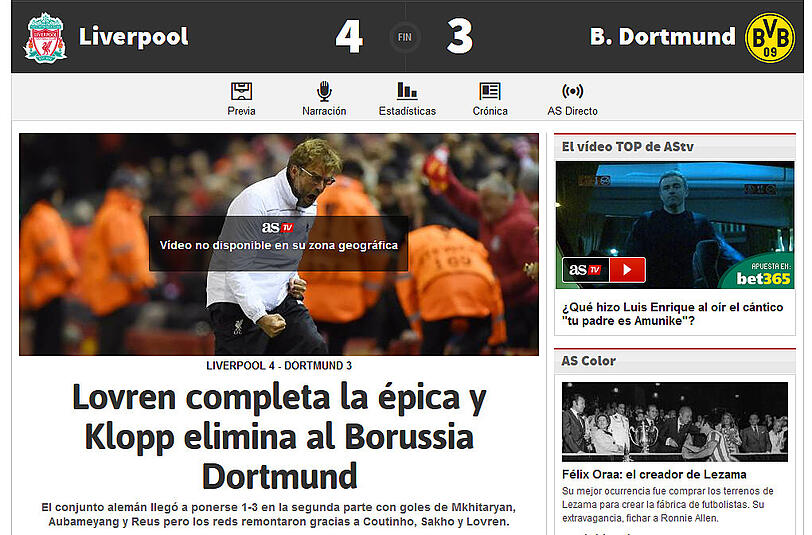812x535 pixels.
Task: Open Félix Oraa: el creador de Lezama
Action: tap(654, 474)
